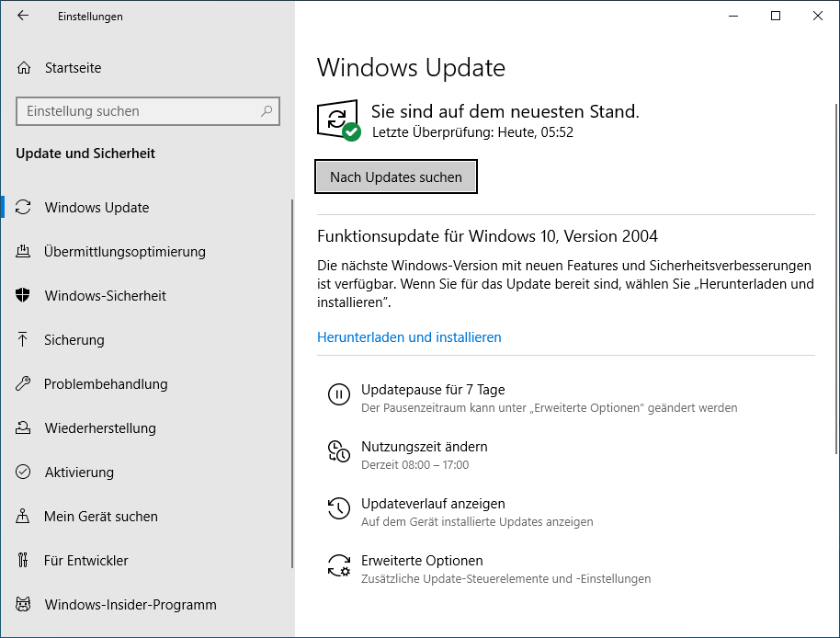Go to Übermittlungsoptimierung settings page

pyautogui.click(x=124, y=252)
